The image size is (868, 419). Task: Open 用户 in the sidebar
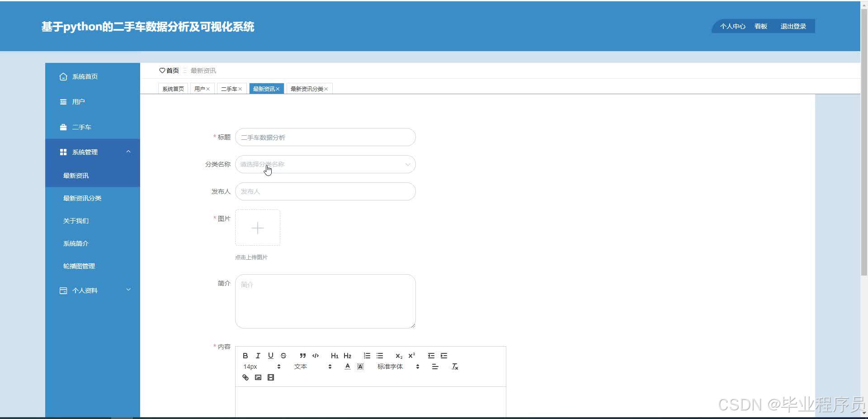(93, 102)
